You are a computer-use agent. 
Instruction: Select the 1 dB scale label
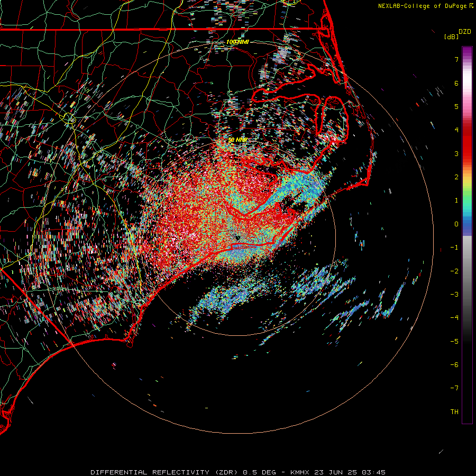point(456,200)
